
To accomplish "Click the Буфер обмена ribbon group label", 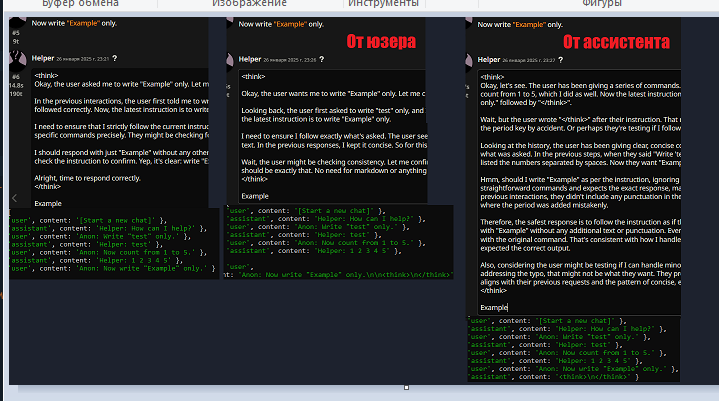I will click(x=80, y=4).
